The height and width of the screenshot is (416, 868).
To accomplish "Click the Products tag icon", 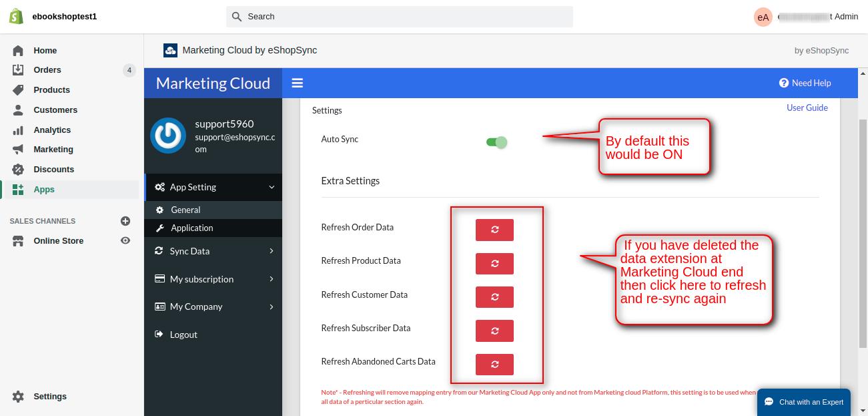I will click(x=18, y=90).
